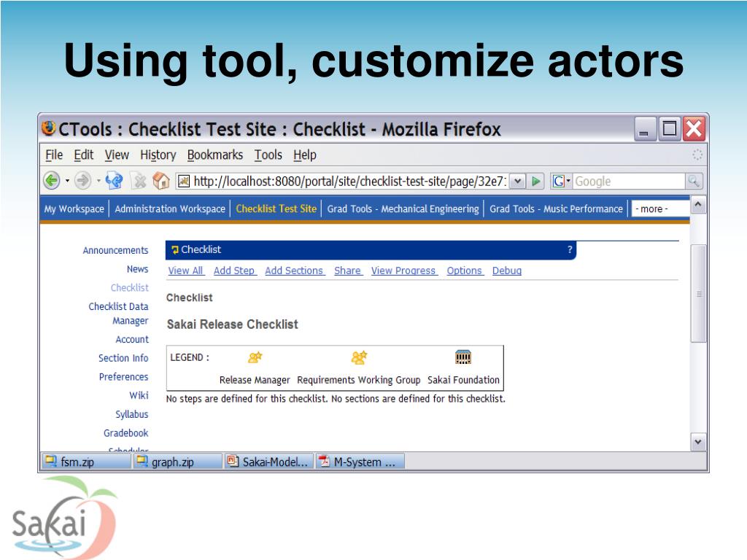This screenshot has height=560, width=747.
Task: Click the stop loading icon
Action: tap(139, 181)
